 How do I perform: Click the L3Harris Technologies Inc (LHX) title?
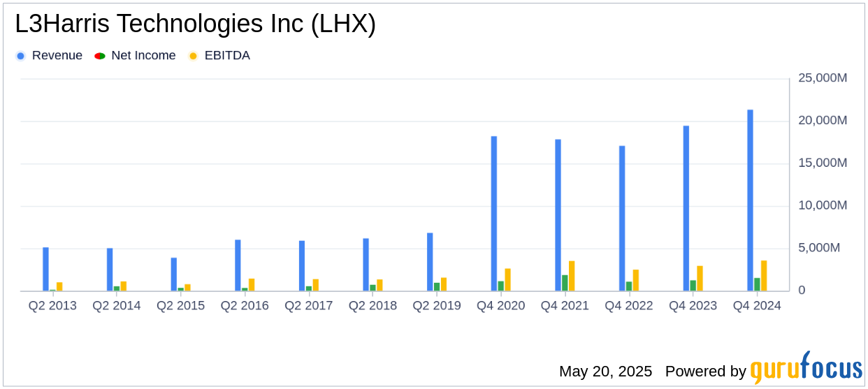click(x=196, y=24)
